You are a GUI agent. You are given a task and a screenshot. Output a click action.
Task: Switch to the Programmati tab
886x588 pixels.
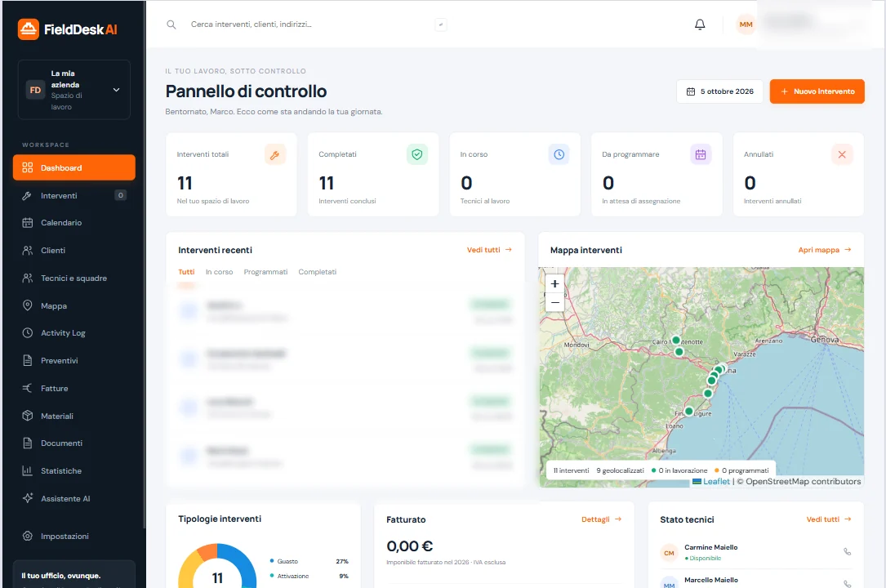click(x=265, y=272)
